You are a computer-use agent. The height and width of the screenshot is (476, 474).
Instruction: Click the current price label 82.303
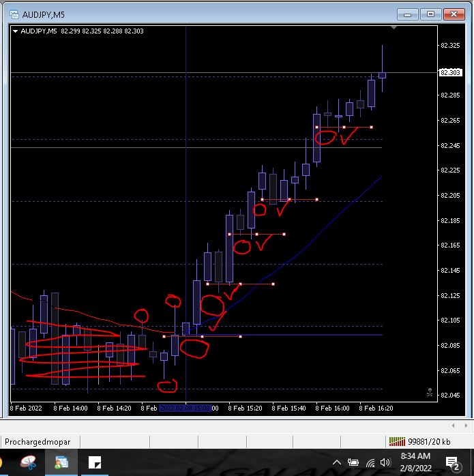point(450,72)
